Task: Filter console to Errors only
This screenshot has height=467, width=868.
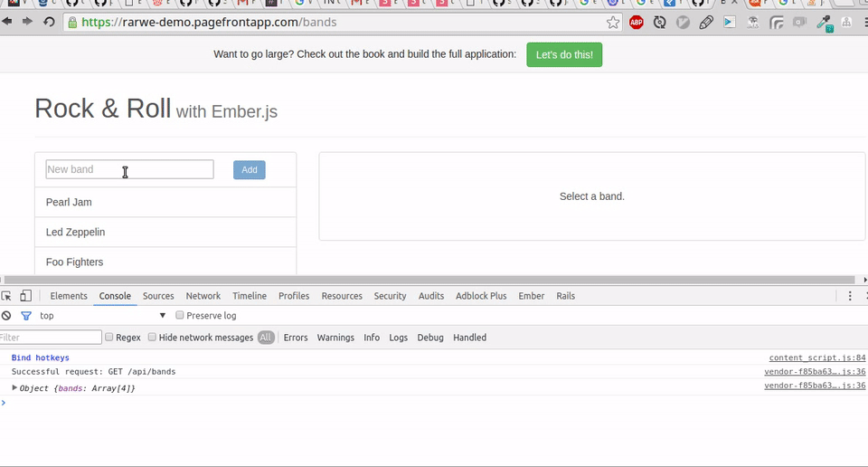Action: click(296, 338)
